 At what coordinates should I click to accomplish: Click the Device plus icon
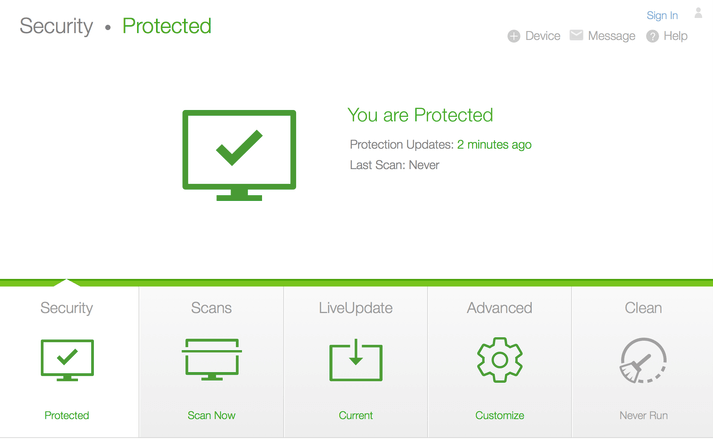click(x=514, y=36)
